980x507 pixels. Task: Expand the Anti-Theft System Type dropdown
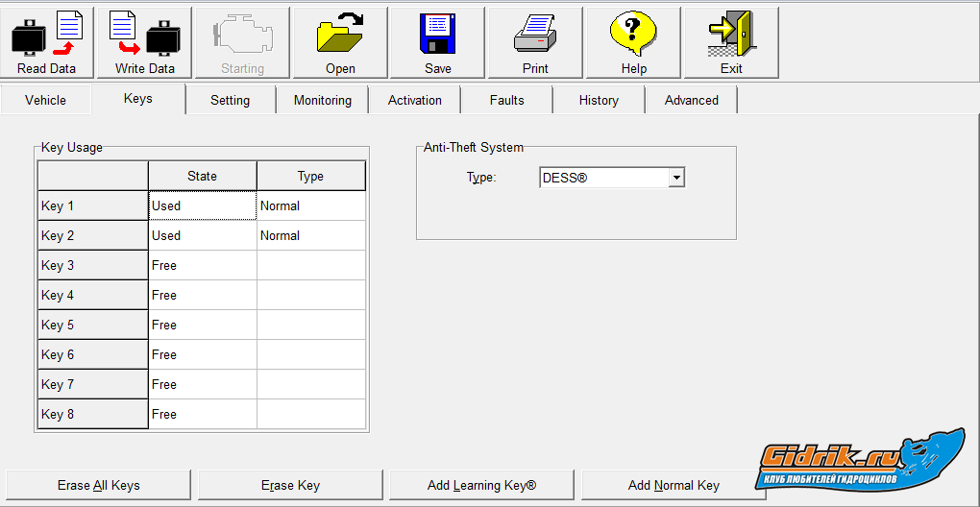coord(676,178)
